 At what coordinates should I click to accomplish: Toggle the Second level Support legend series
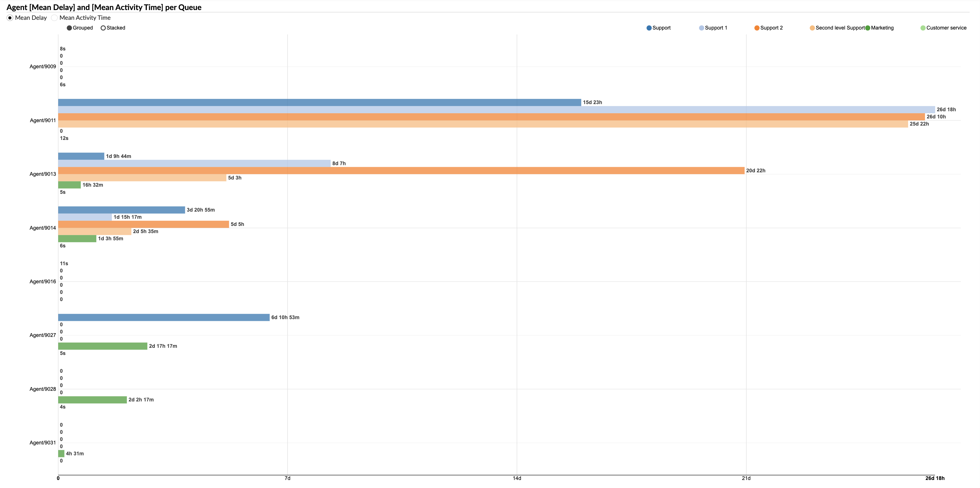pyautogui.click(x=837, y=28)
